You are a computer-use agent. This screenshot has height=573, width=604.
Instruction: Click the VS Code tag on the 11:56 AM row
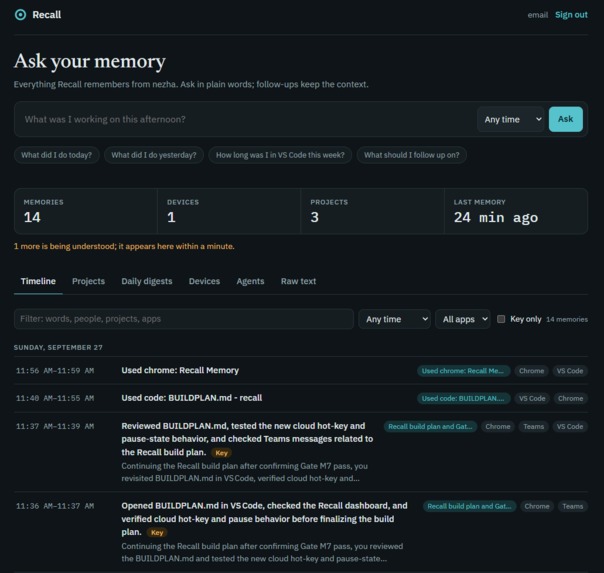(570, 371)
